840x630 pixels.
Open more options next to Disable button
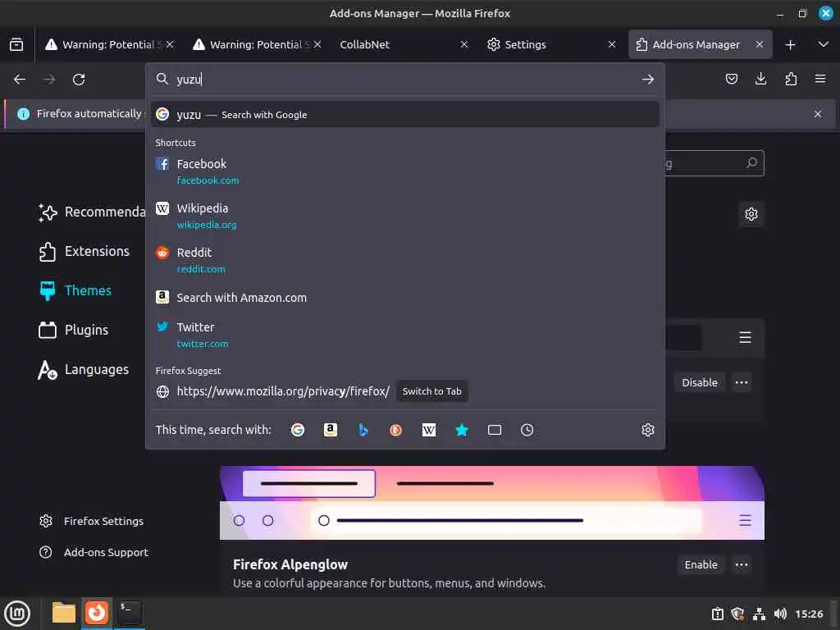coord(742,382)
